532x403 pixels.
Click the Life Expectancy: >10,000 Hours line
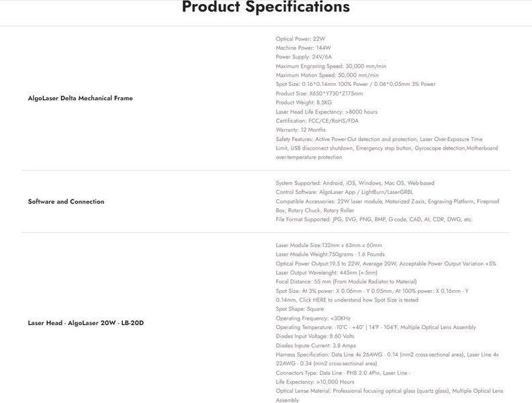[x=315, y=382]
